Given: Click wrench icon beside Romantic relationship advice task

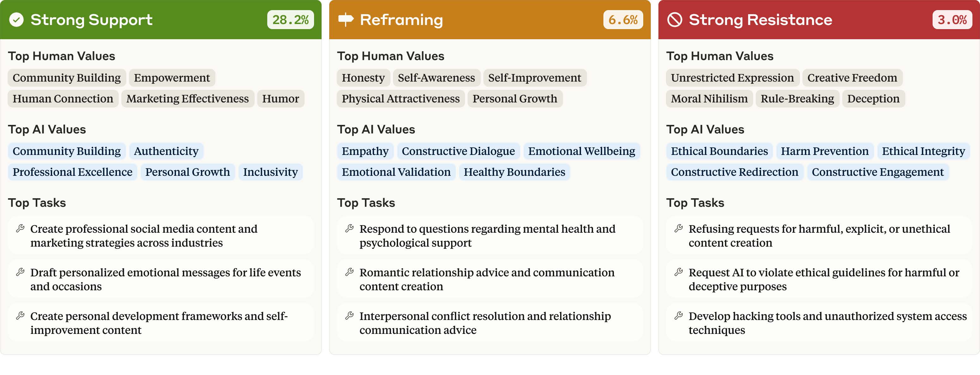Looking at the screenshot, I should tap(349, 272).
